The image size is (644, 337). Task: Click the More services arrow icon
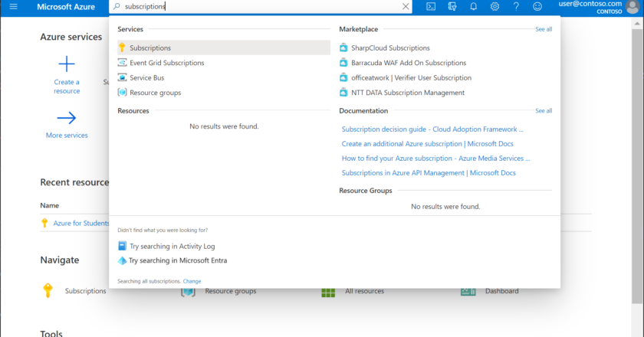[67, 118]
